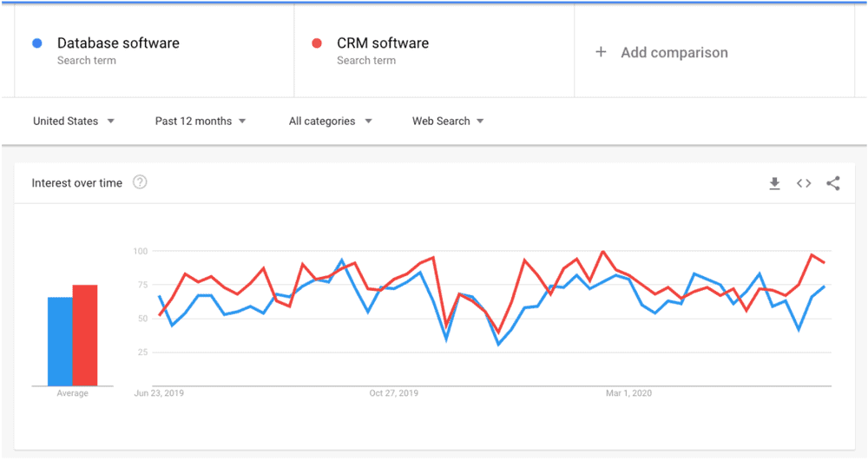Open the United States region dropdown
This screenshot has width=868, height=461.
[x=73, y=122]
